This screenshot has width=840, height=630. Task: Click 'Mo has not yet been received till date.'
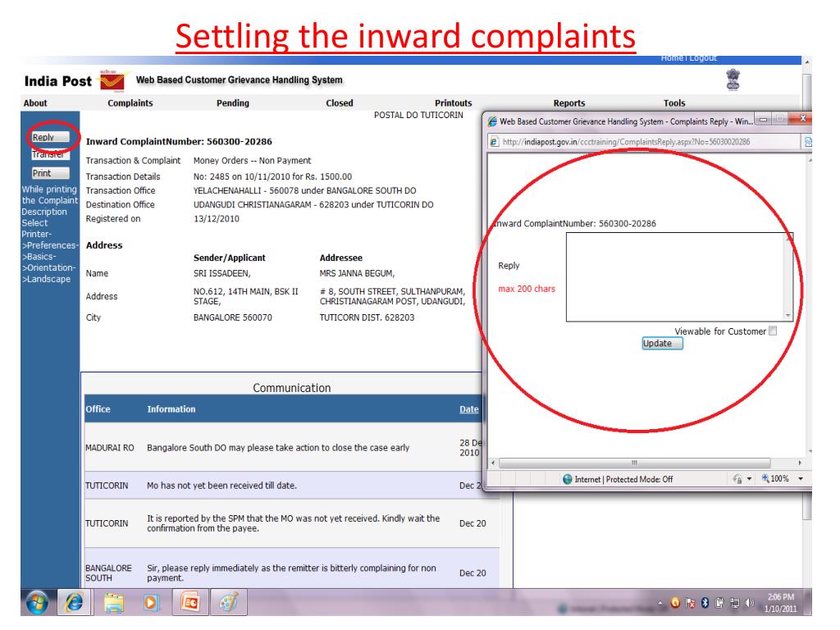tap(221, 486)
